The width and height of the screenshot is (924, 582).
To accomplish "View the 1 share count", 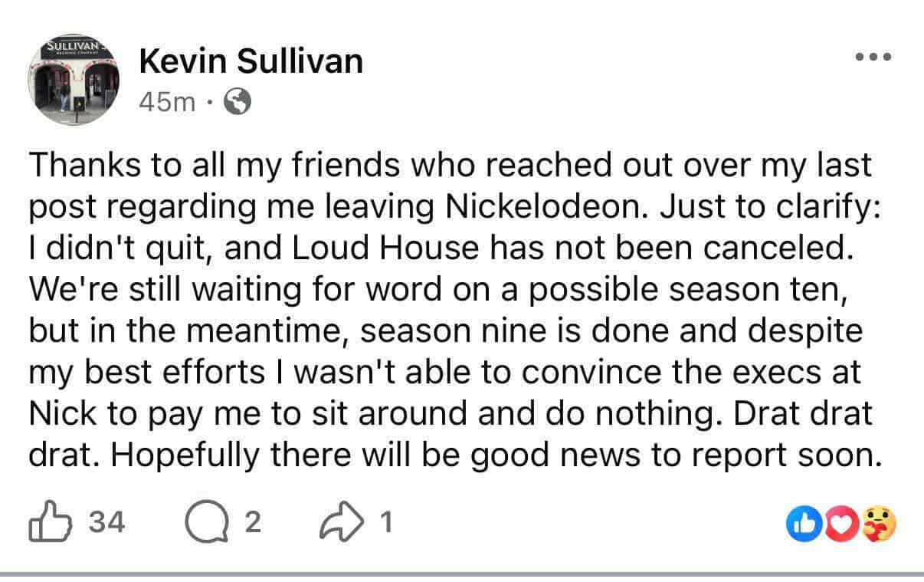I will tap(387, 523).
